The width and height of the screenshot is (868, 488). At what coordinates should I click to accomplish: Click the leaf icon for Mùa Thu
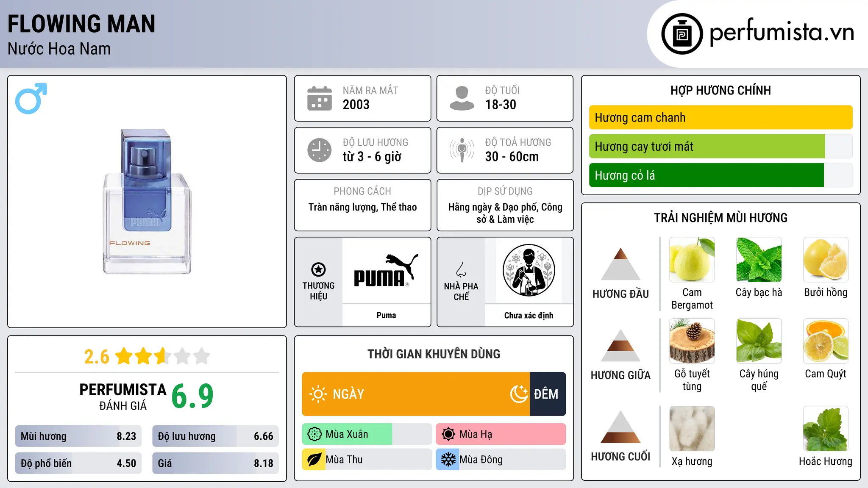coord(314,460)
